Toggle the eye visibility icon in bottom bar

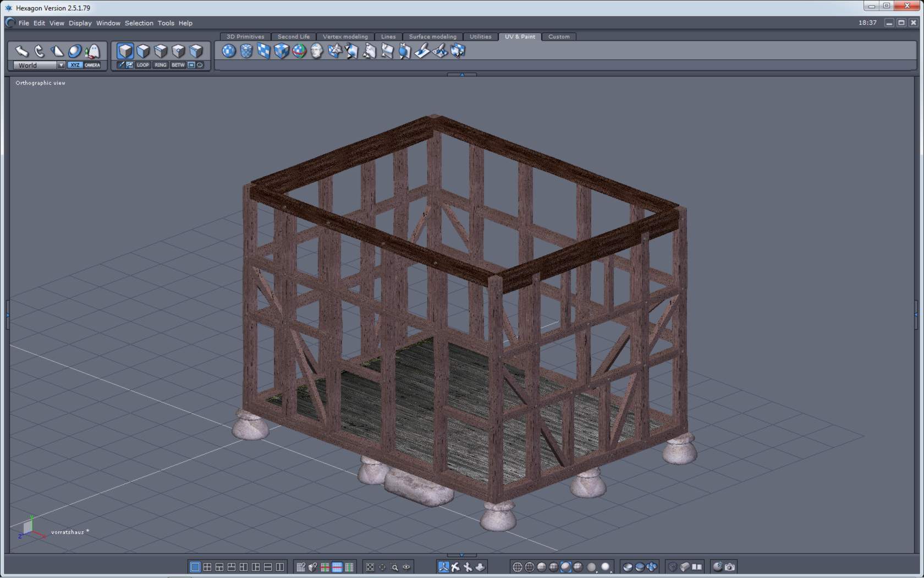406,567
